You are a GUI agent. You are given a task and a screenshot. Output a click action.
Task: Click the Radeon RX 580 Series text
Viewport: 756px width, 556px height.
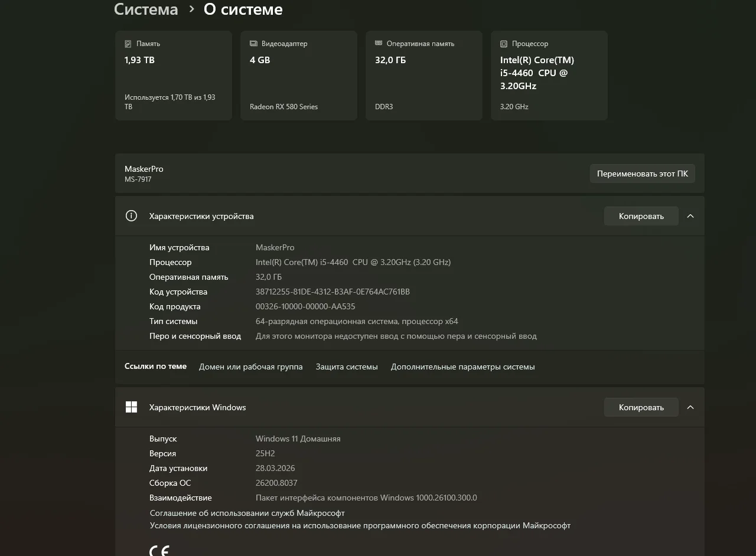pos(283,107)
